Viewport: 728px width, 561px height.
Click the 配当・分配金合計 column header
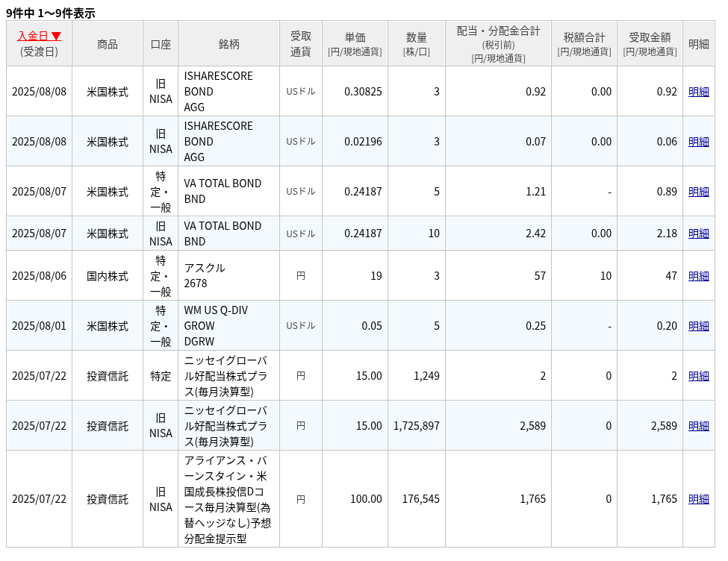pos(498,43)
